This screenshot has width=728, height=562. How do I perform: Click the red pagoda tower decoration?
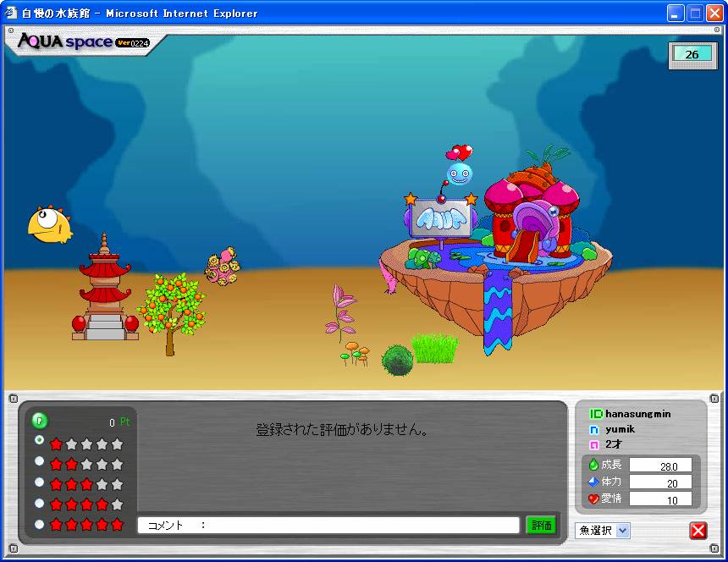[x=105, y=290]
